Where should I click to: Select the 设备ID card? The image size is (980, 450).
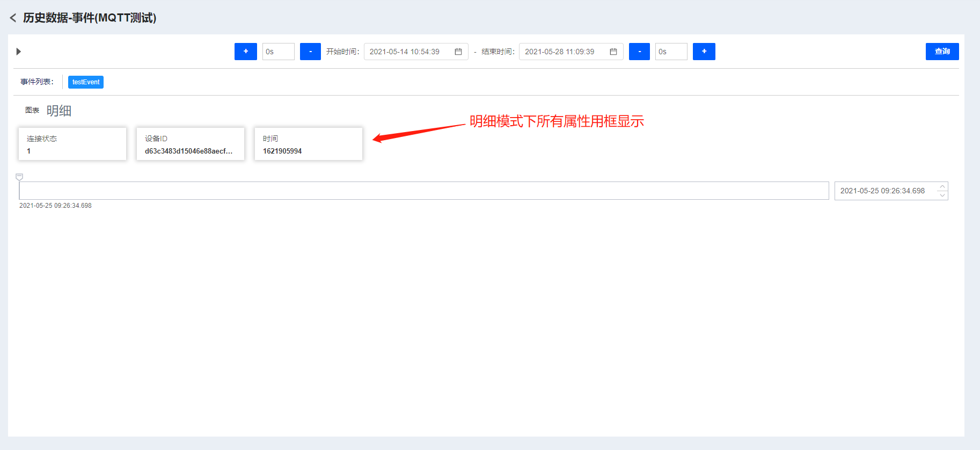[x=191, y=144]
